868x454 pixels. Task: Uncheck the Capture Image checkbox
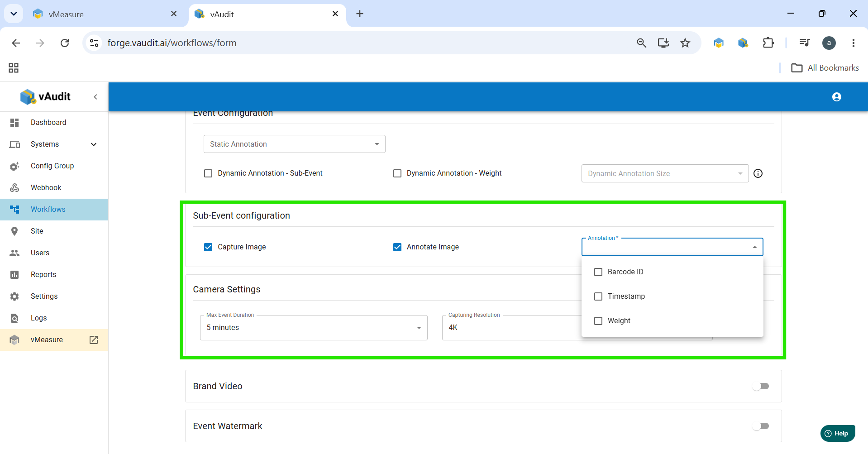[208, 247]
